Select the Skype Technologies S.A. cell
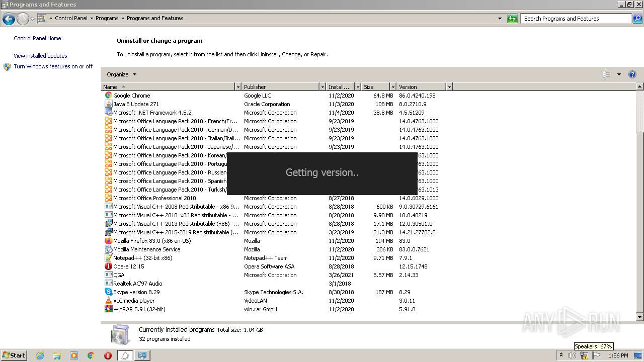This screenshot has width=644, height=362. [274, 292]
